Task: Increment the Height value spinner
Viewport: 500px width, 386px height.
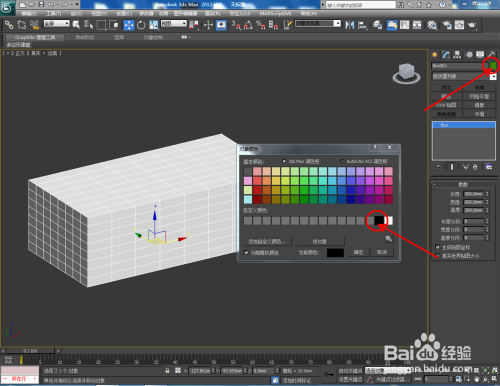Action: point(487,209)
